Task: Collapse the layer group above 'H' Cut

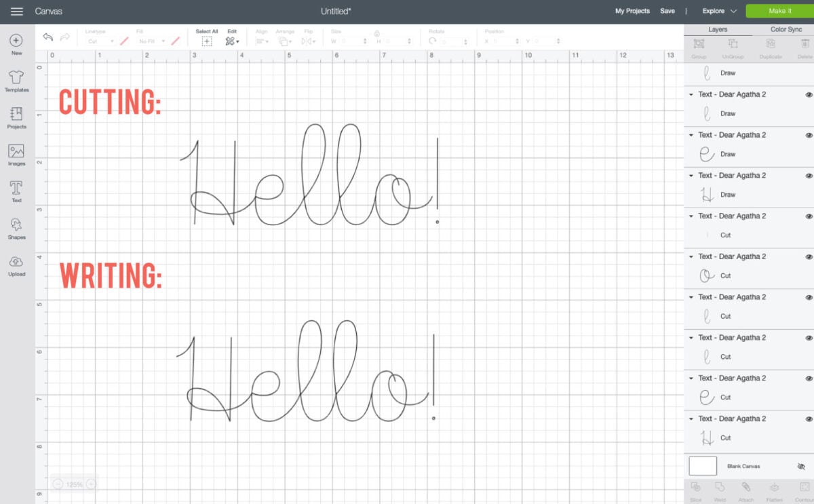Action: pos(691,419)
